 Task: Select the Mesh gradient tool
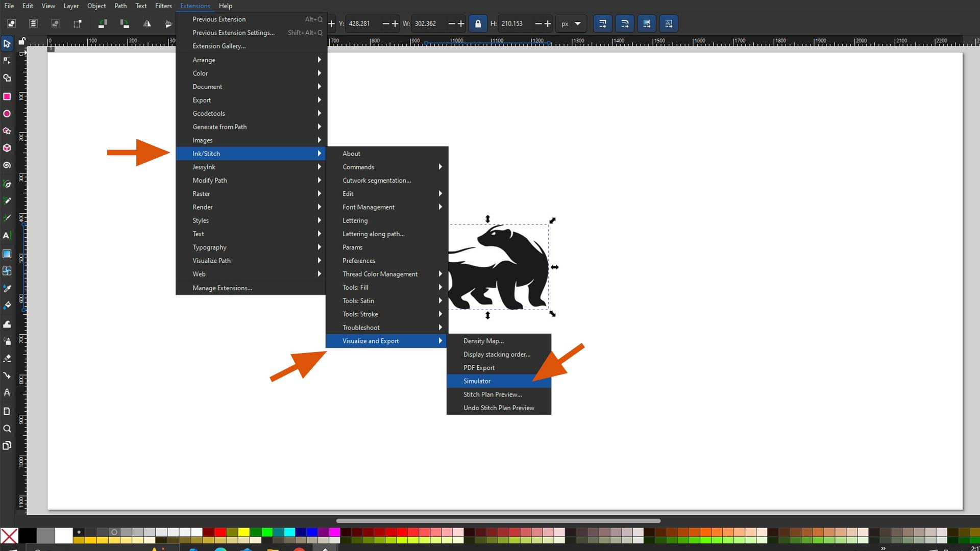click(x=7, y=271)
